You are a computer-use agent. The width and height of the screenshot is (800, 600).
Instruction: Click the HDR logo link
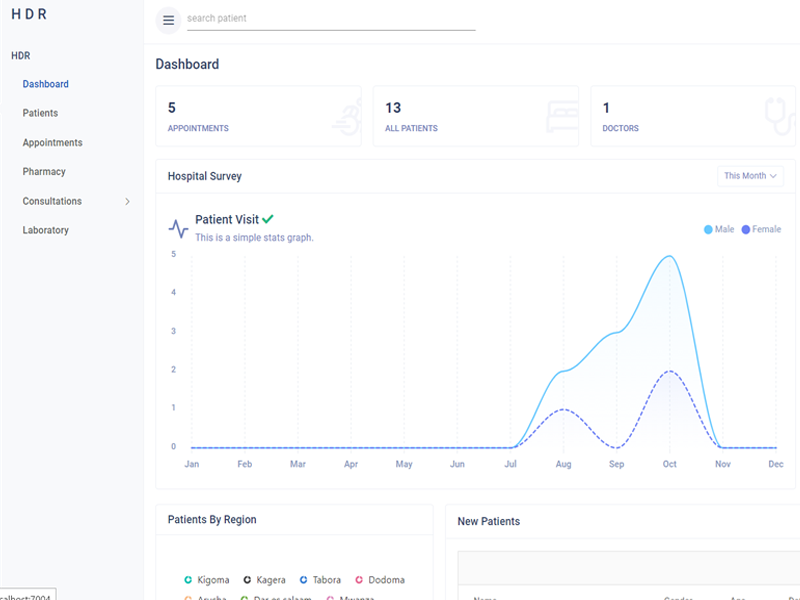29,15
